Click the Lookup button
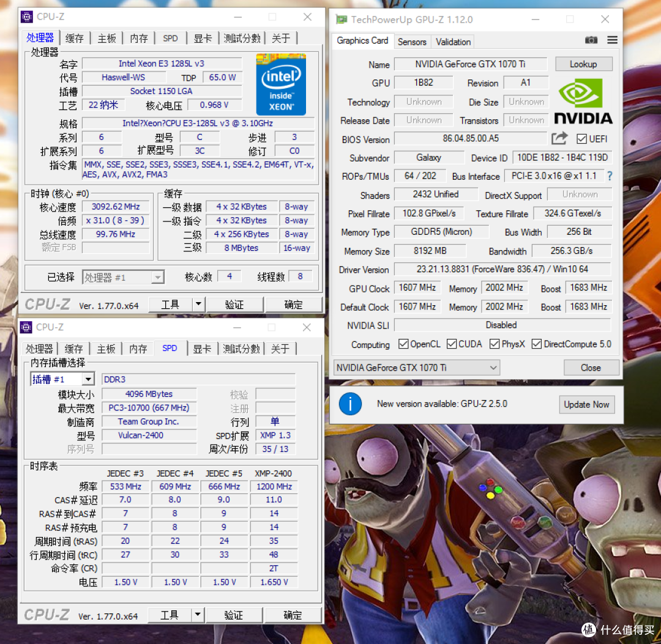661x644 pixels. click(x=583, y=64)
